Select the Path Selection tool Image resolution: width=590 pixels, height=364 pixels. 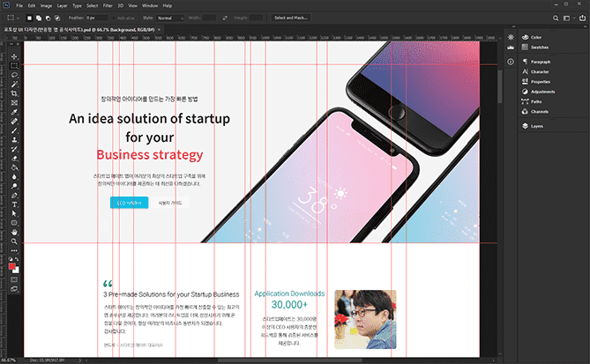[14, 213]
